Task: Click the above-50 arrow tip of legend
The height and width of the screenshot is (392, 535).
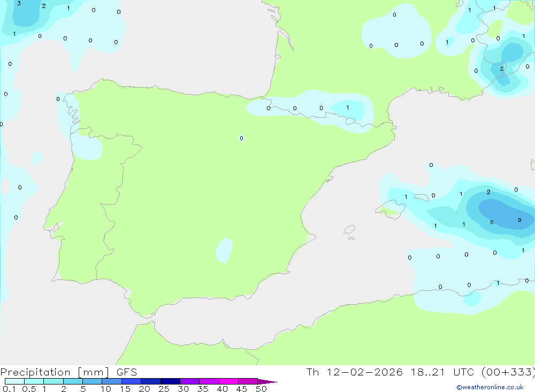Action: coord(267,381)
